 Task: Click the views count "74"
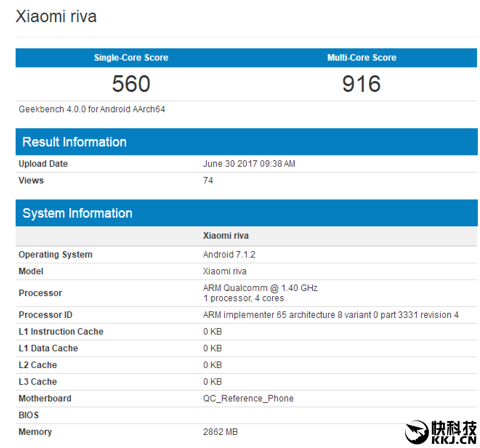pos(208,180)
